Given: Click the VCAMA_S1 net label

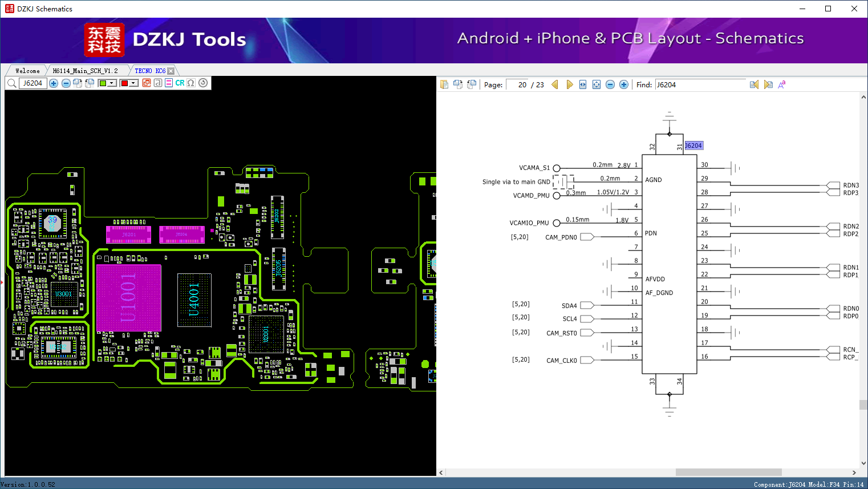Looking at the screenshot, I should pos(534,168).
